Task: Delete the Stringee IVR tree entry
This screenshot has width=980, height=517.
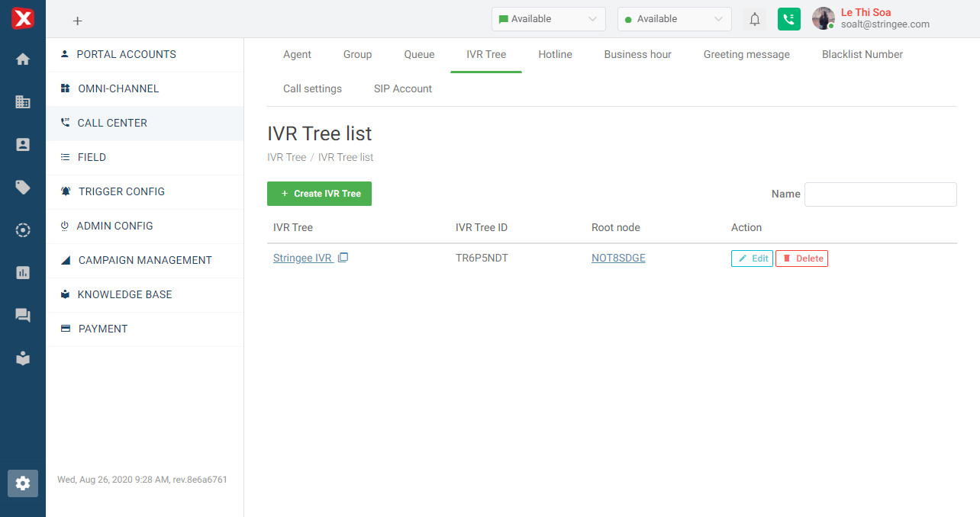Action: tap(801, 258)
